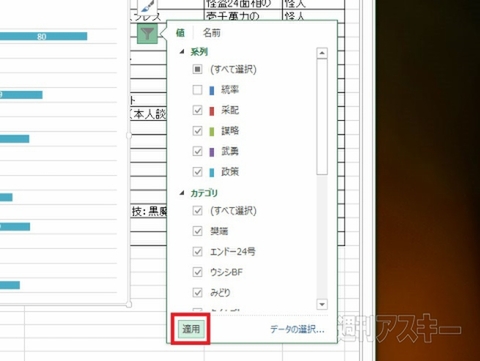Uncheck the エンドー24号 category checkbox
480x361 pixels.
coord(197,252)
